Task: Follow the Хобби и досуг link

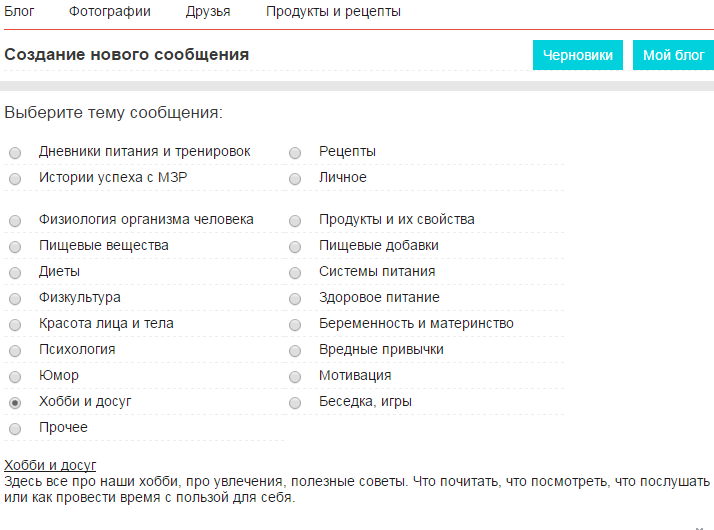Action: pos(50,465)
